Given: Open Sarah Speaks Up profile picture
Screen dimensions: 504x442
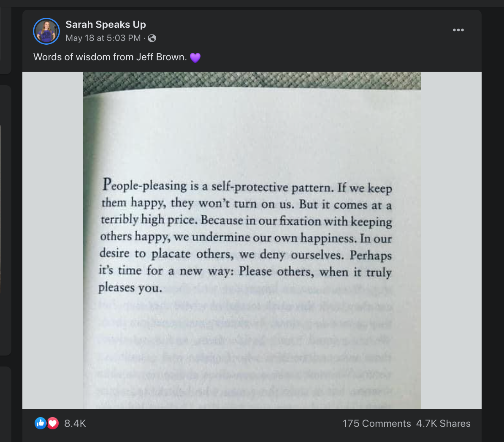Looking at the screenshot, I should point(46,31).
